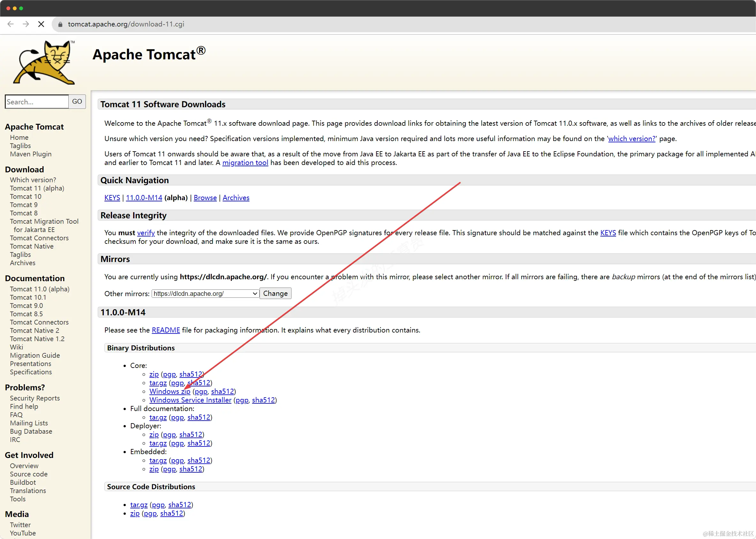This screenshot has width=756, height=539.
Task: Open Tomcat 8.5 documentation
Action: (x=26, y=314)
